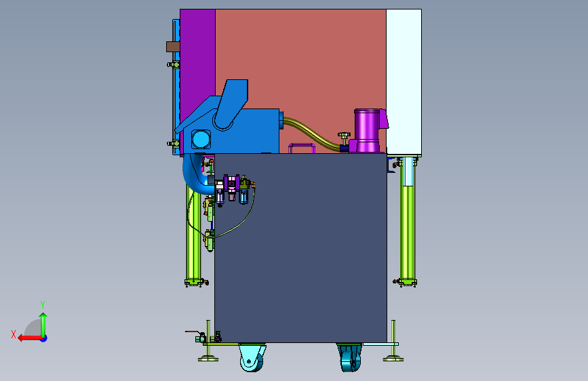Select the right leveling foot pad
588x381 pixels.
point(393,359)
